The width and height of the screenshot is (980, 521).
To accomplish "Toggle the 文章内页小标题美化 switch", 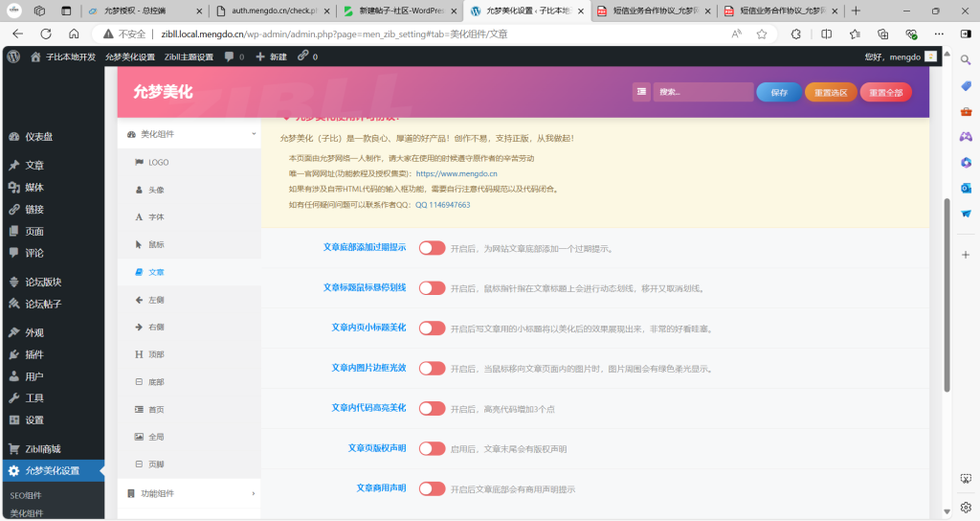I will pos(432,328).
